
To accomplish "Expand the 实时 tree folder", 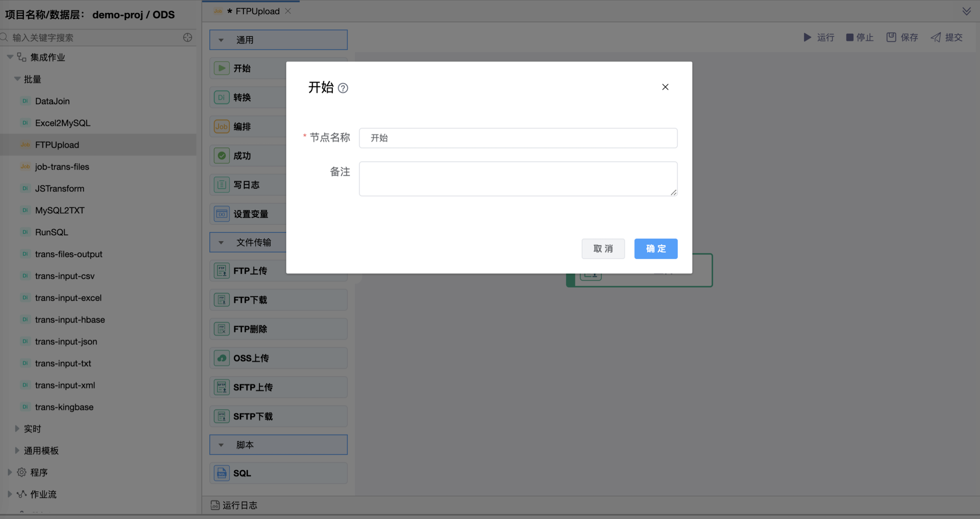I will 17,428.
